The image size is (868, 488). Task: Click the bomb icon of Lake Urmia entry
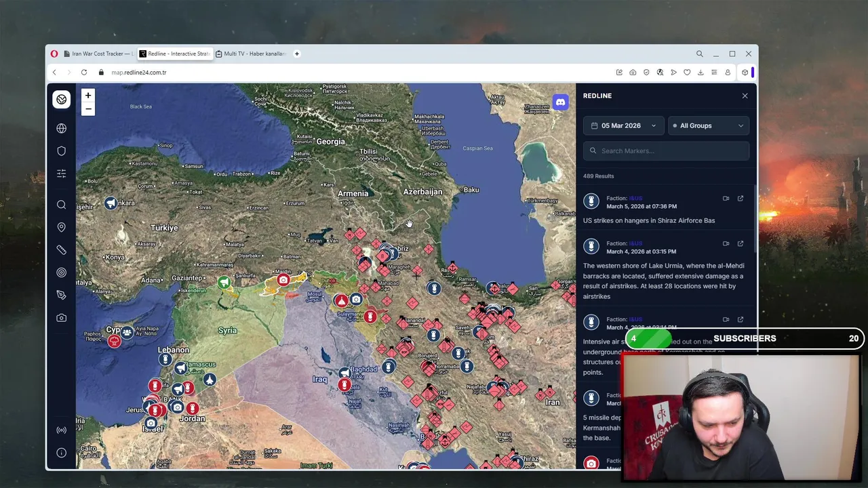click(x=591, y=247)
